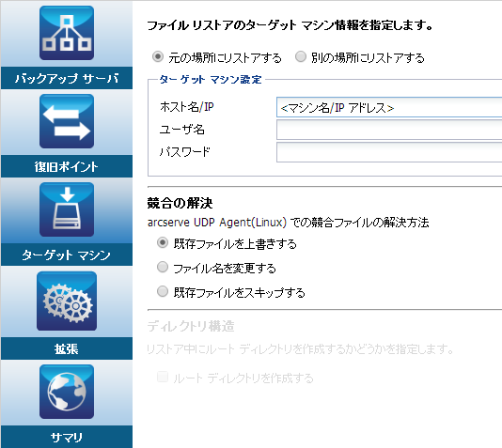Viewport: 502px width, 448px height.
Task: Go to the バックアップ サーバ step label
Action: tap(67, 78)
